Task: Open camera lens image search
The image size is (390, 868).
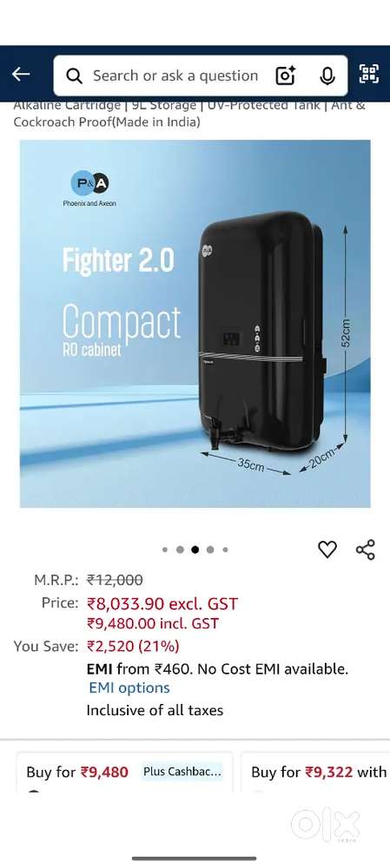Action: pyautogui.click(x=286, y=76)
